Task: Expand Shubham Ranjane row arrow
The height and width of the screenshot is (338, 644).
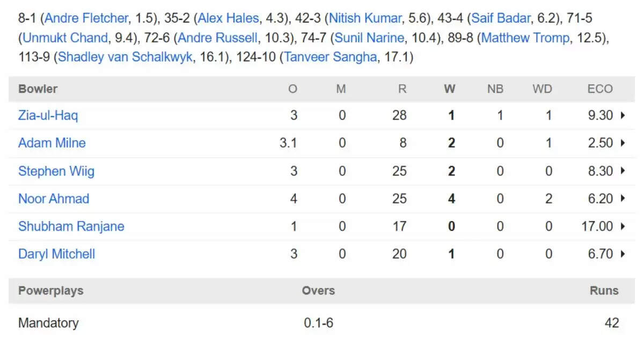Action: [x=623, y=226]
